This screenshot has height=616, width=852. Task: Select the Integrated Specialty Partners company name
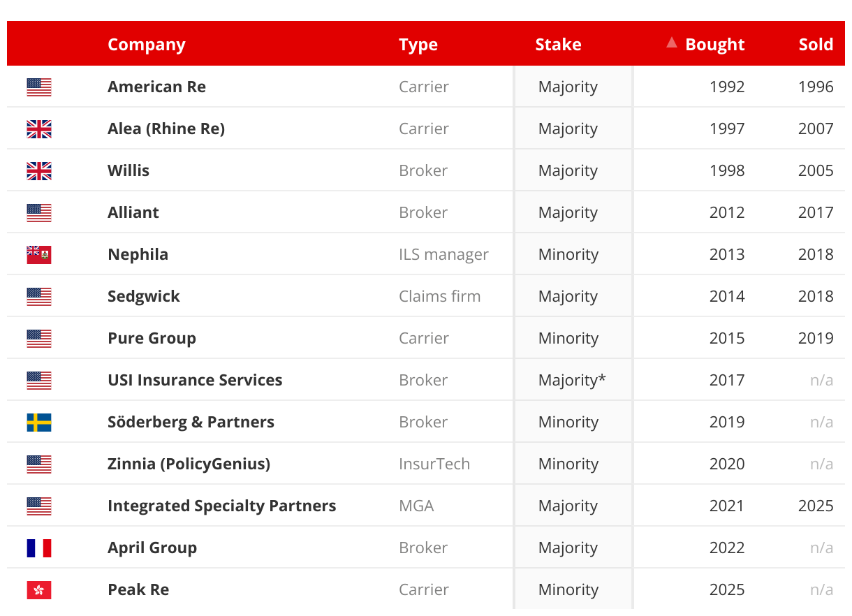221,506
